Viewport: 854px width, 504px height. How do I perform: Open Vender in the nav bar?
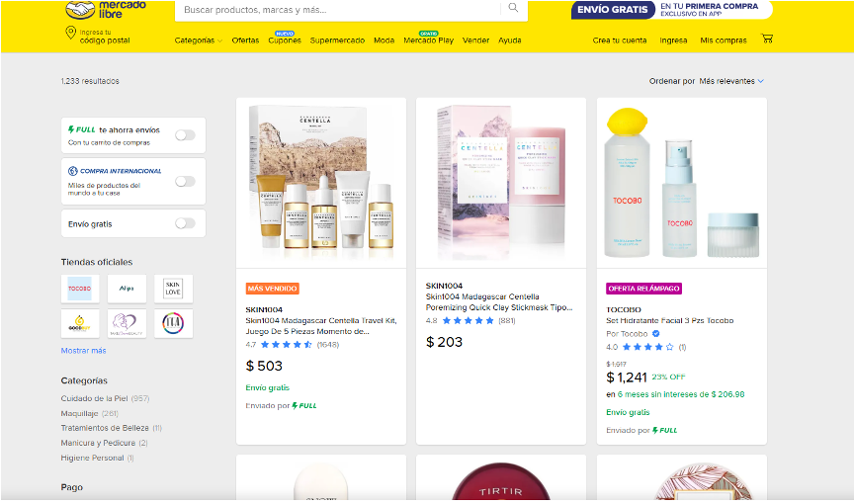[476, 41]
